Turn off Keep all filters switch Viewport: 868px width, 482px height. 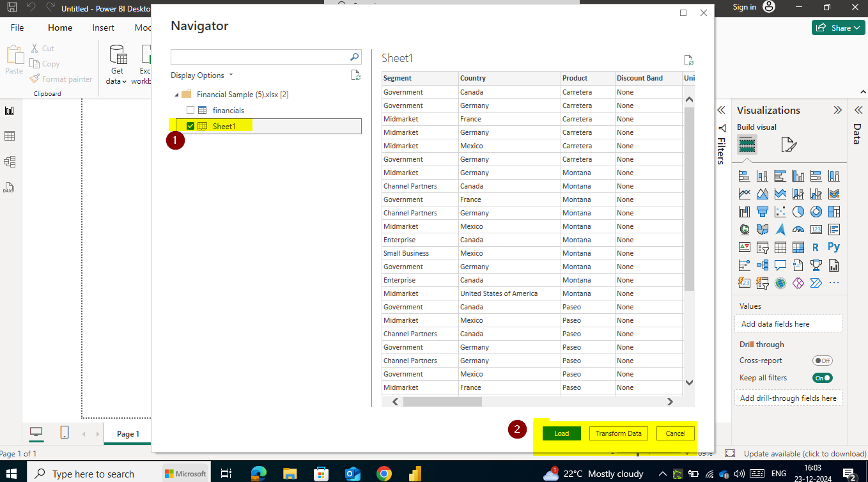coord(822,378)
